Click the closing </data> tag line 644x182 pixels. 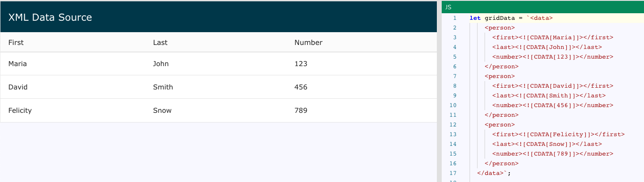pyautogui.click(x=494, y=173)
